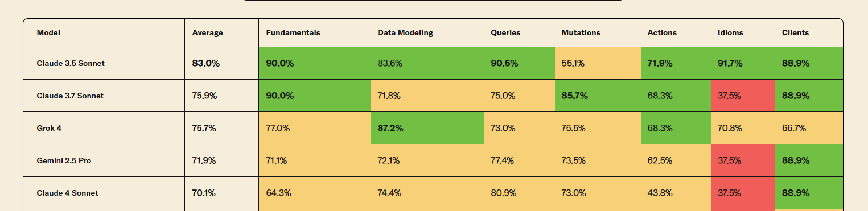Select the Claude 4 Sonnet row label
This screenshot has width=868, height=211.
tap(67, 193)
